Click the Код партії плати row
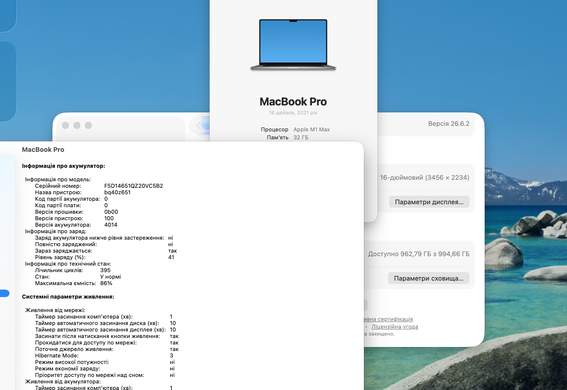The width and height of the screenshot is (567, 390). (x=71, y=205)
